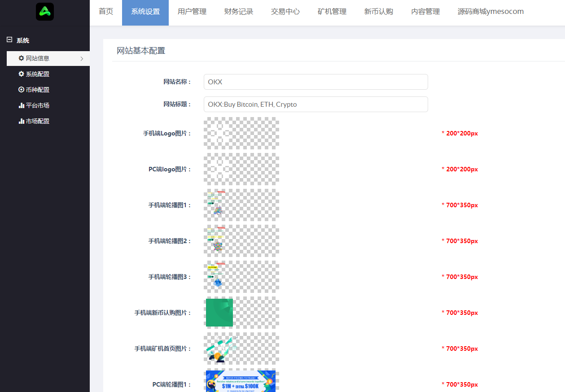
Task: Open 财务记录 tab
Action: (x=239, y=12)
